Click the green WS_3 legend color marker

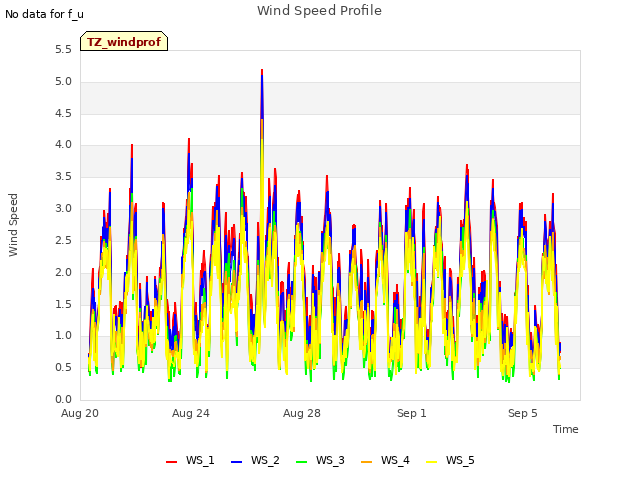pyautogui.click(x=301, y=462)
